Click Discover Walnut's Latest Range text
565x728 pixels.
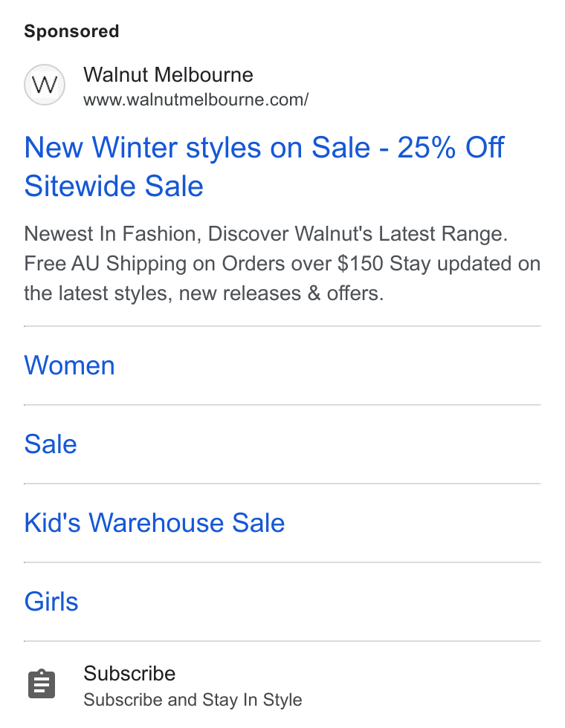point(358,233)
